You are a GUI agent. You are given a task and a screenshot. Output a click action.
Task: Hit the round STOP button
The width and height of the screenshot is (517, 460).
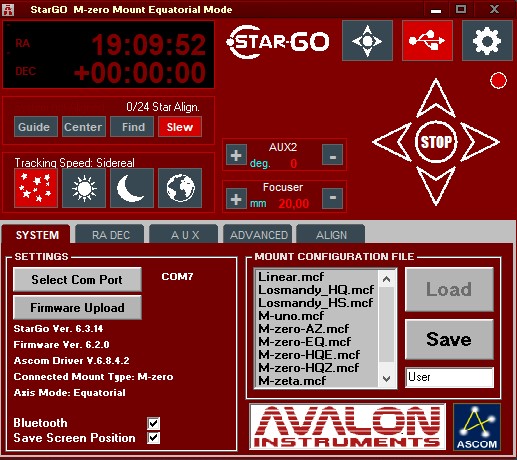(x=436, y=142)
